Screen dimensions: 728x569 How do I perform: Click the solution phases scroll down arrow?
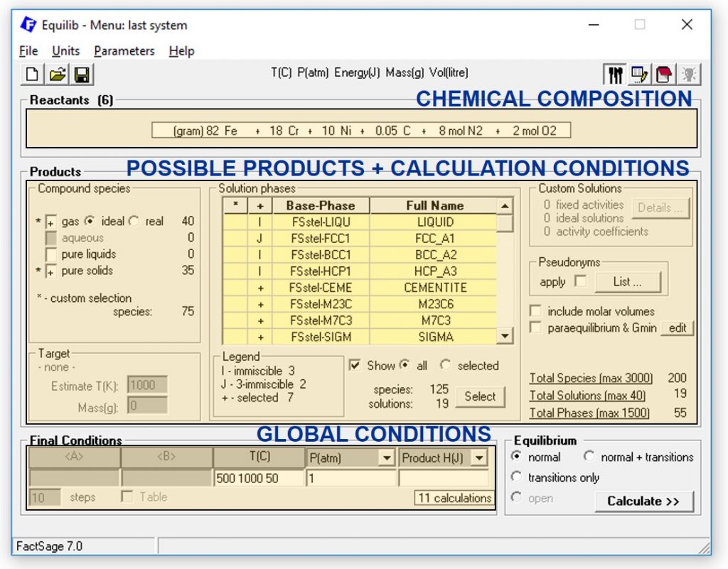click(505, 335)
